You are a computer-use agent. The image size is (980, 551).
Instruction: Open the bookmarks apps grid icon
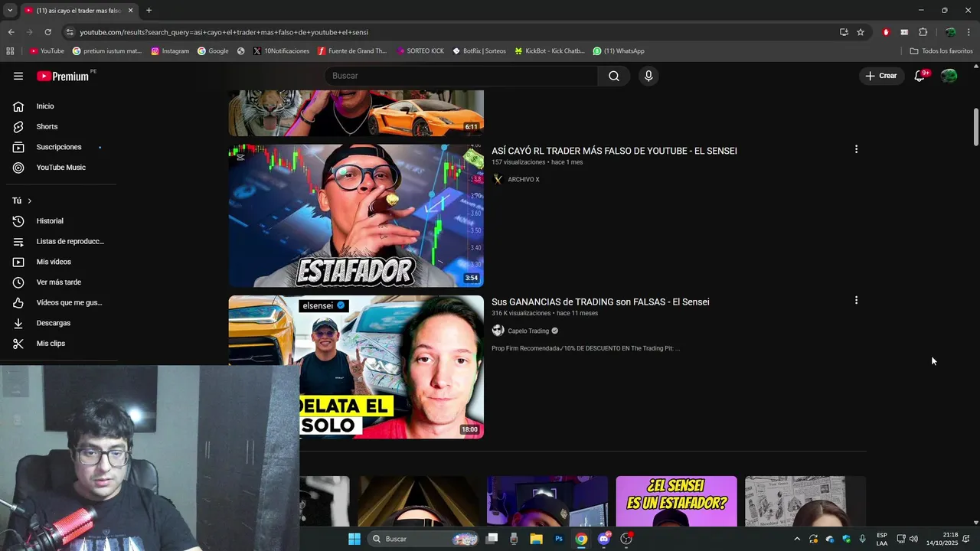(10, 51)
